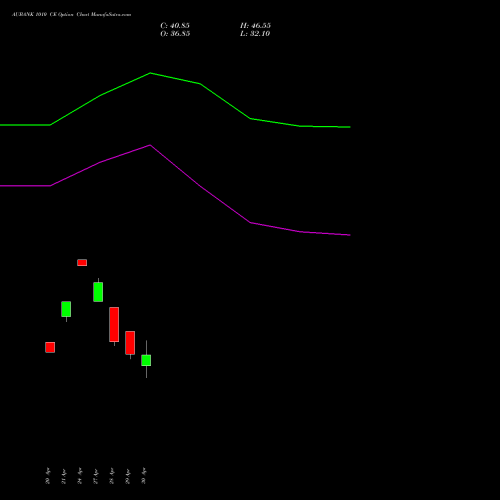Viewport: 500px width, 500px height.
Task: Click the chart title 'AUBANK 1010 CE Option Chart'
Action: tap(71, 15)
